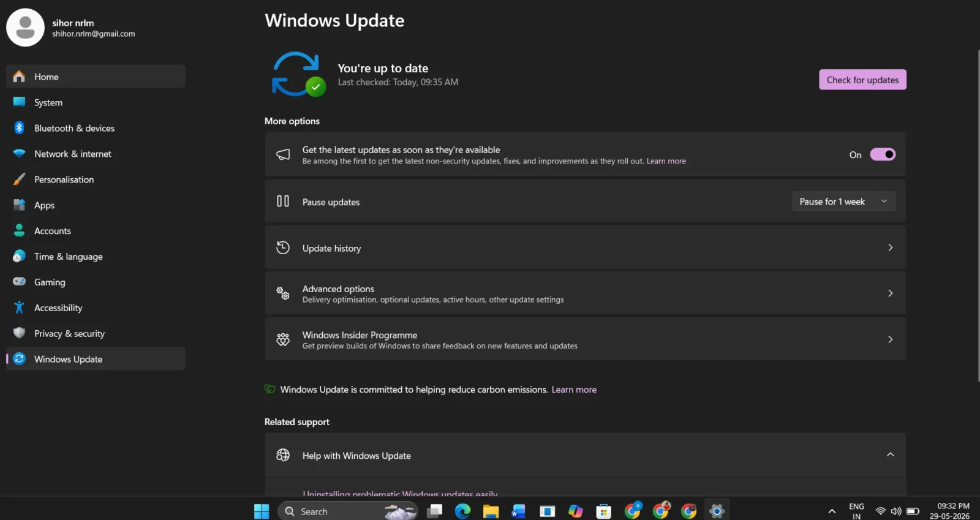This screenshot has width=980, height=520.
Task: Click Pause for 1 week button
Action: click(832, 202)
